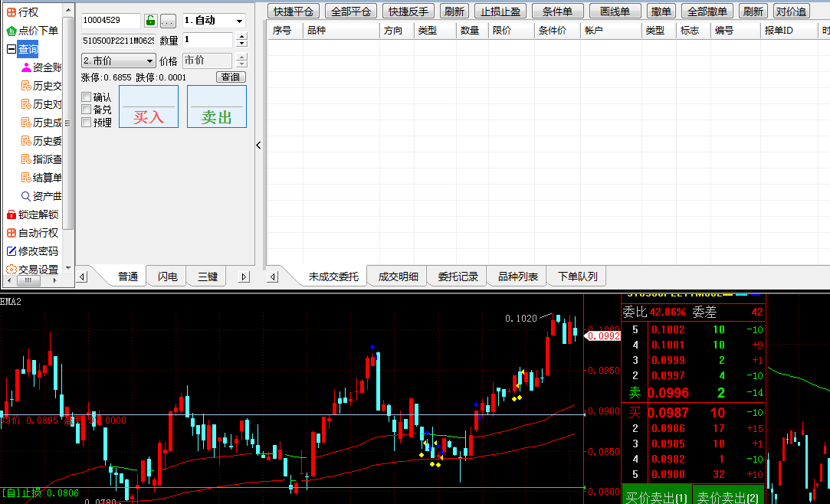Open 点价下单 price-click ordering
Image resolution: width=830 pixels, height=504 pixels.
click(x=32, y=31)
